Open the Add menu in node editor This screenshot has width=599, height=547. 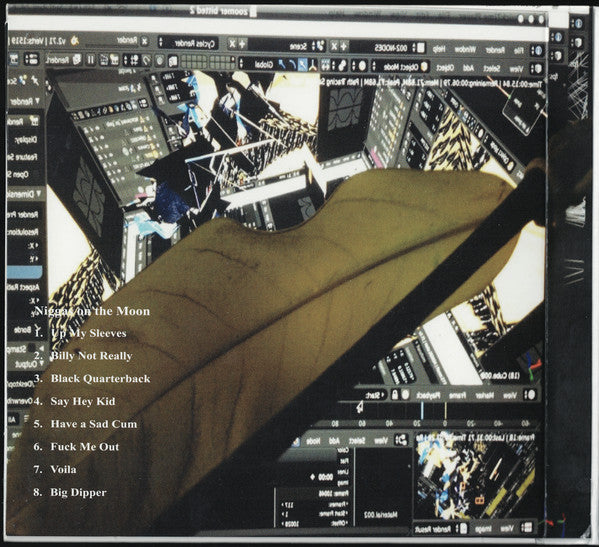[334, 441]
